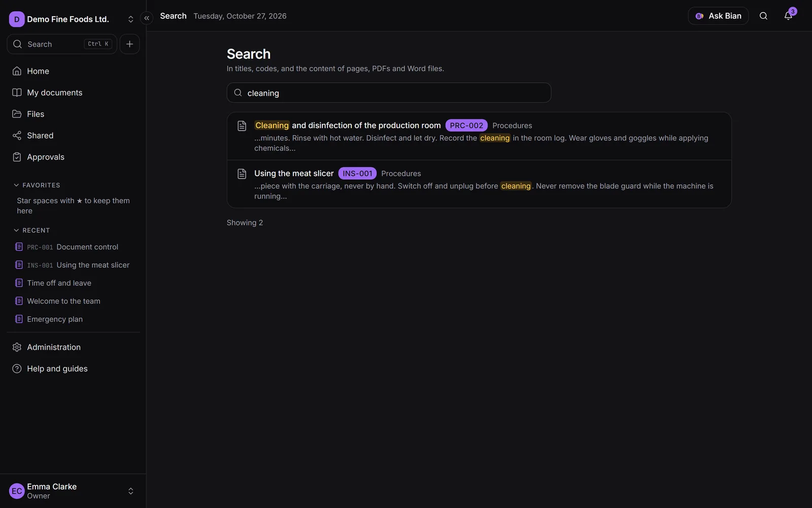Click the Approvals clipboard icon

(17, 157)
